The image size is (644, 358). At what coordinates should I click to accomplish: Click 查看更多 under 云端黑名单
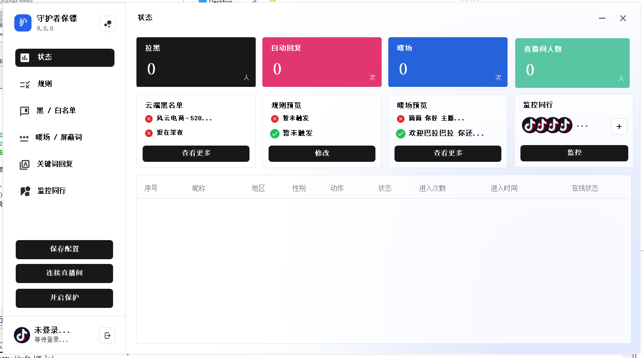pos(196,154)
